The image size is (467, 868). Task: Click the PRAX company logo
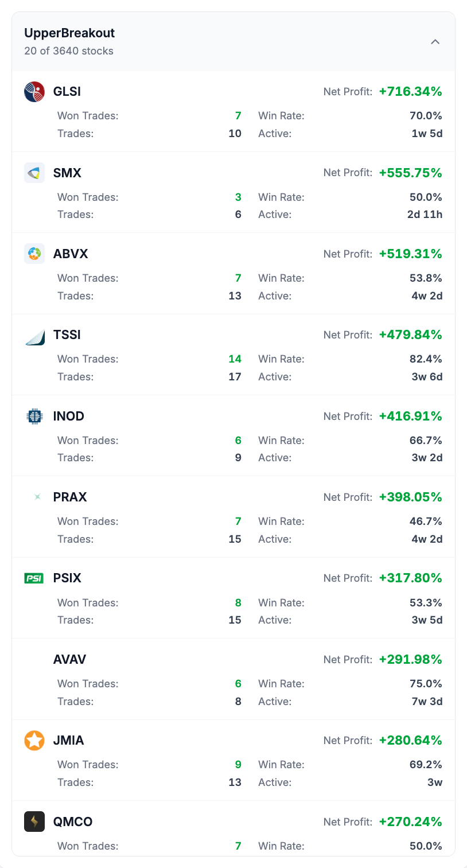[x=36, y=497]
